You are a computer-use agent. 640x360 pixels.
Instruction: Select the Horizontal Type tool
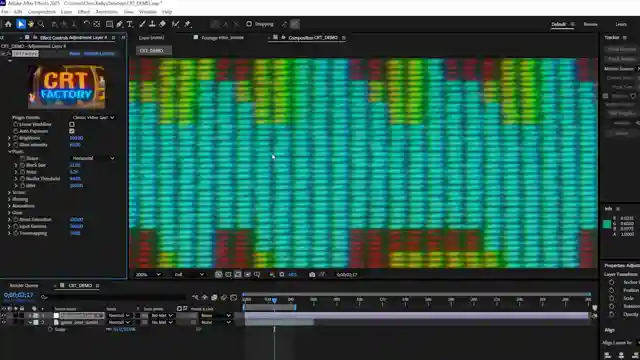click(x=130, y=24)
